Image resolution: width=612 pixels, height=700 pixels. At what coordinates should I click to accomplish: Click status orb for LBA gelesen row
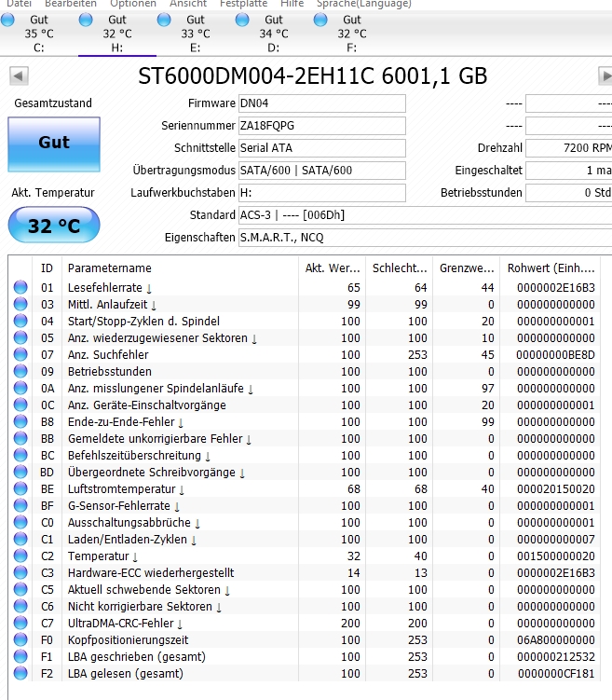(20, 673)
